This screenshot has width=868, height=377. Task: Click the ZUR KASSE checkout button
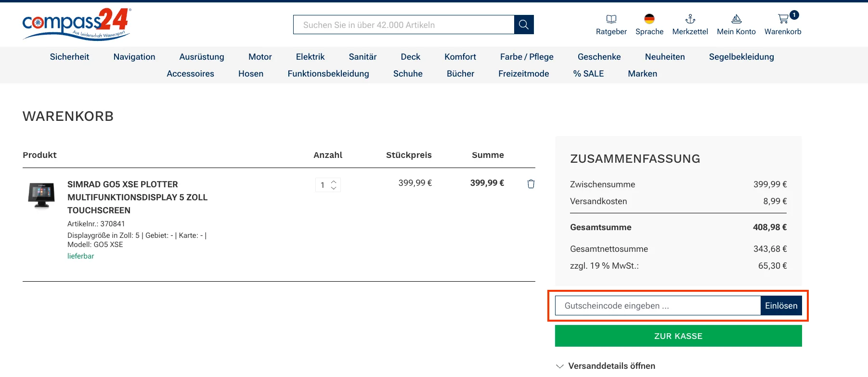point(678,336)
